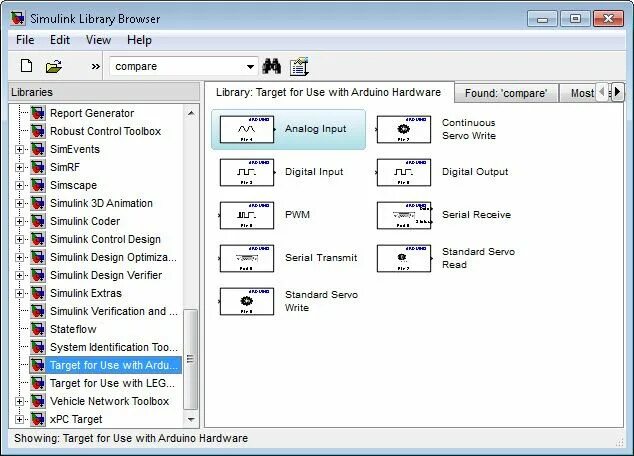Open the File menu
Image resolution: width=634 pixels, height=456 pixels.
(25, 40)
